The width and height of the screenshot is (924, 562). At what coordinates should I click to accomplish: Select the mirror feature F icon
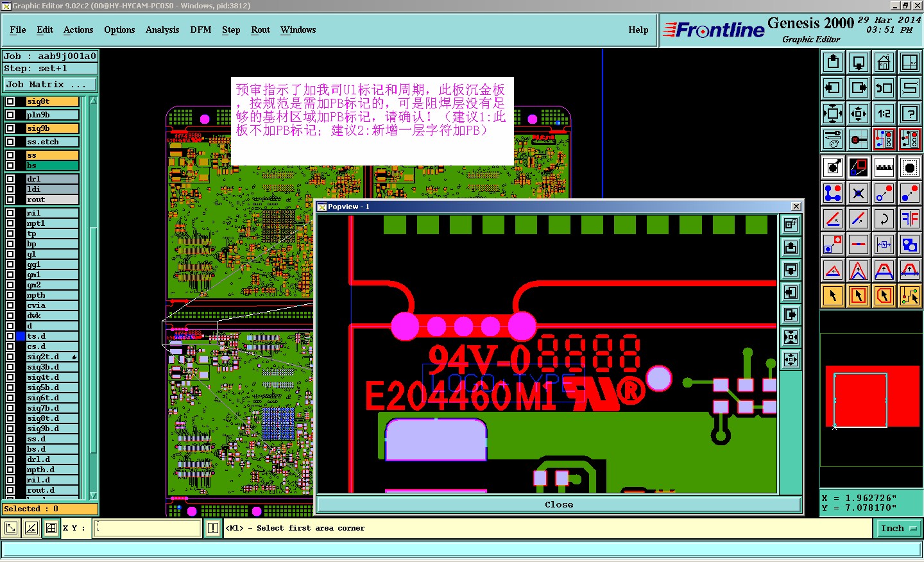pyautogui.click(x=910, y=219)
